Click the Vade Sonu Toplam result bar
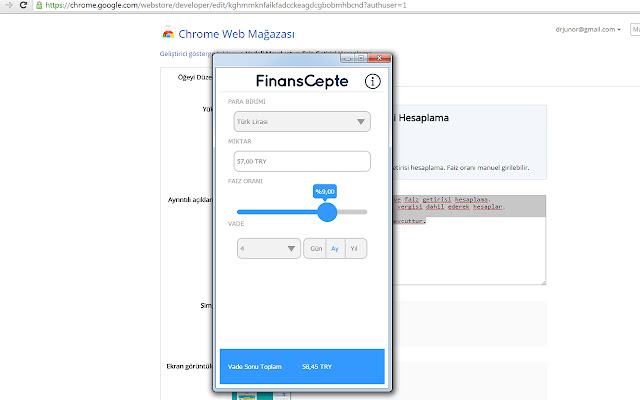The image size is (640, 400). click(x=302, y=366)
